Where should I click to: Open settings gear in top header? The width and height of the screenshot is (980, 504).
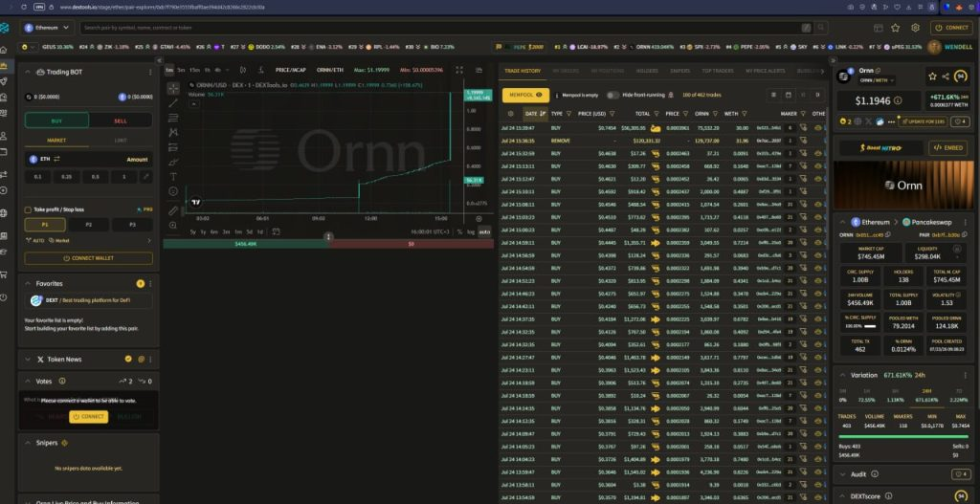(915, 28)
